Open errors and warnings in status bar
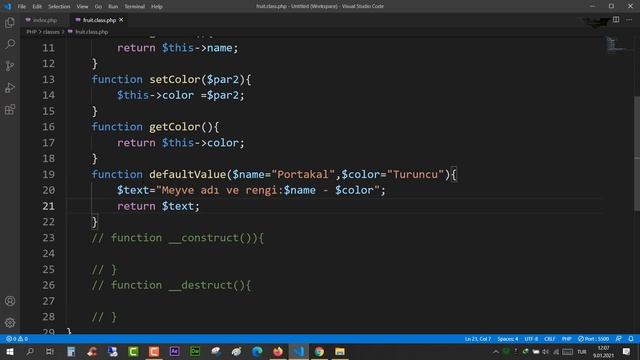640x360 pixels. [17, 339]
